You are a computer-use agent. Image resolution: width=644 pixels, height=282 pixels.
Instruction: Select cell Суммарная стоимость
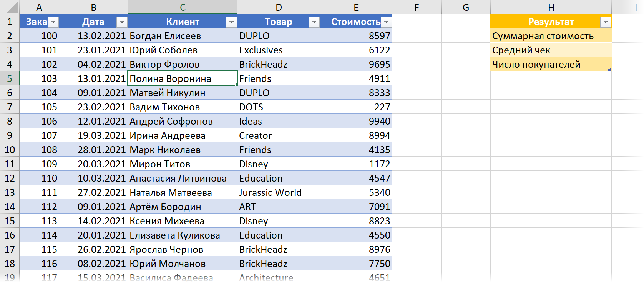[551, 36]
